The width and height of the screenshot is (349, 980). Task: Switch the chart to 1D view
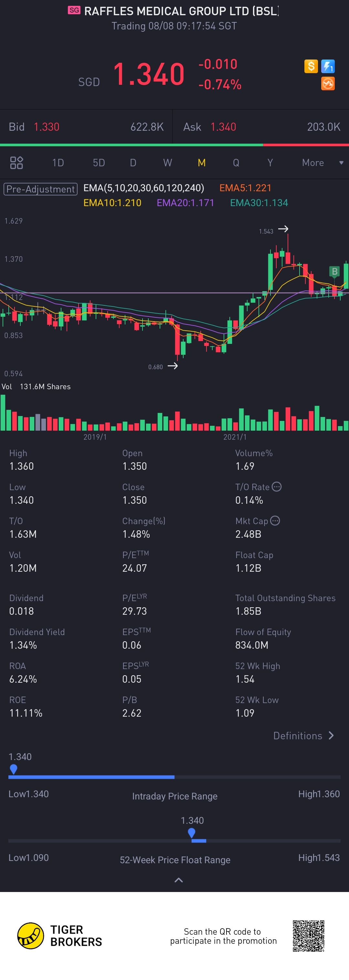[58, 163]
